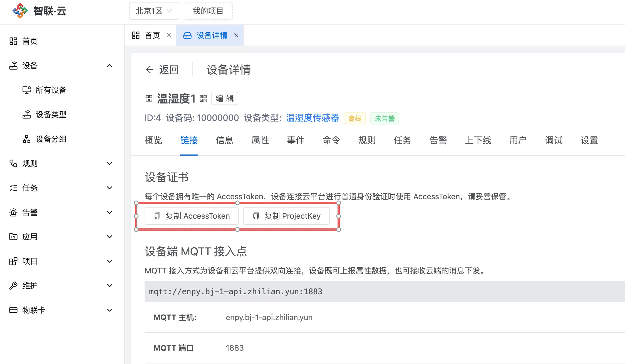The width and height of the screenshot is (625, 364).
Task: Click the 告警 alarm icon
Action: pyautogui.click(x=13, y=212)
